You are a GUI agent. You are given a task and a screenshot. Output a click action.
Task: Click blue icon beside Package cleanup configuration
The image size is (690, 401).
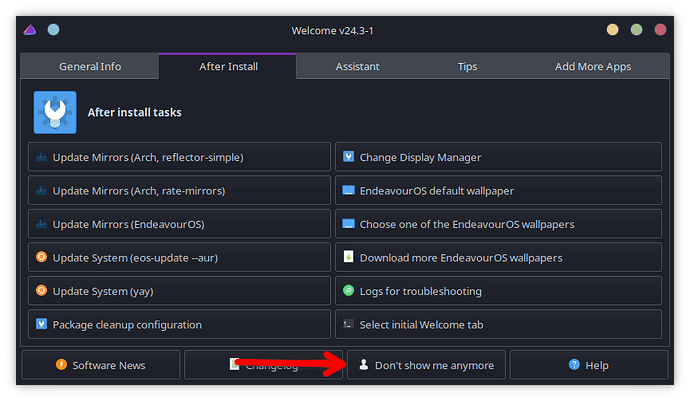(41, 324)
